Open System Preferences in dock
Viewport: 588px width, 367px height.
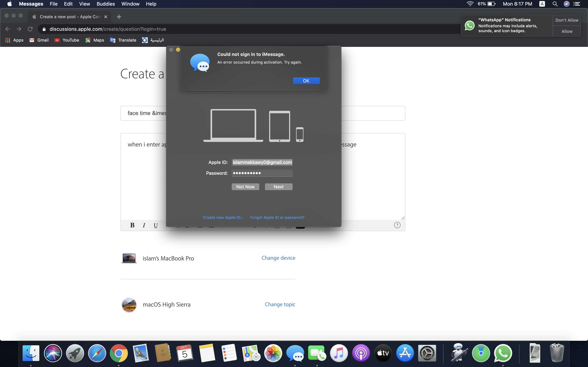[427, 353]
